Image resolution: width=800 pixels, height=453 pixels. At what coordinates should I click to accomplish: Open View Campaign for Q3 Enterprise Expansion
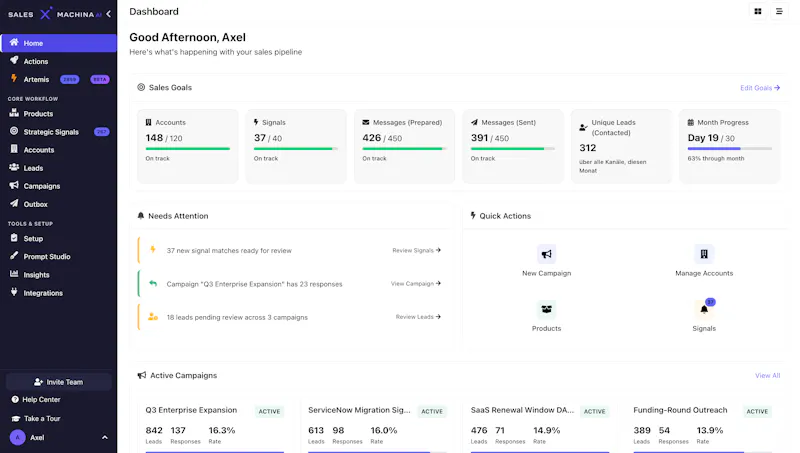tap(416, 284)
